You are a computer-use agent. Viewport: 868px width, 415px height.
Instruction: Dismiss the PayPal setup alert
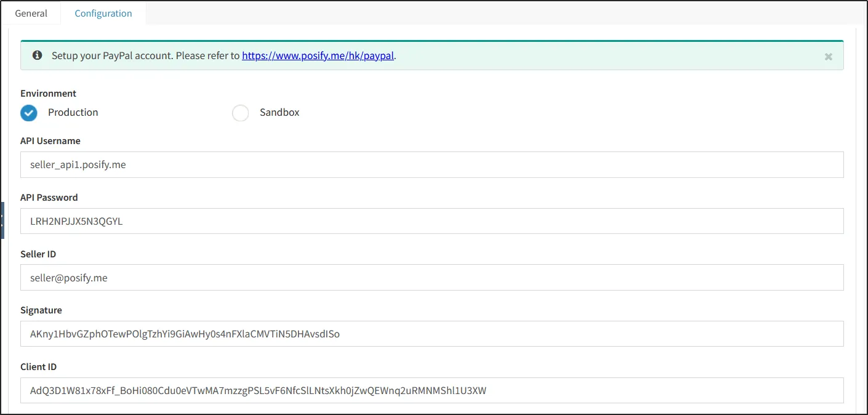click(x=828, y=57)
